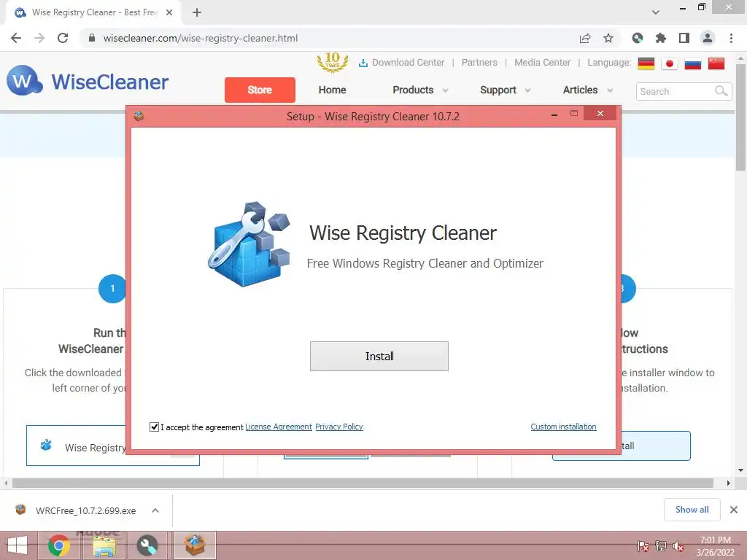Viewport: 747px width, 560px height.
Task: Open the wrench tool taskbar icon
Action: (147, 545)
